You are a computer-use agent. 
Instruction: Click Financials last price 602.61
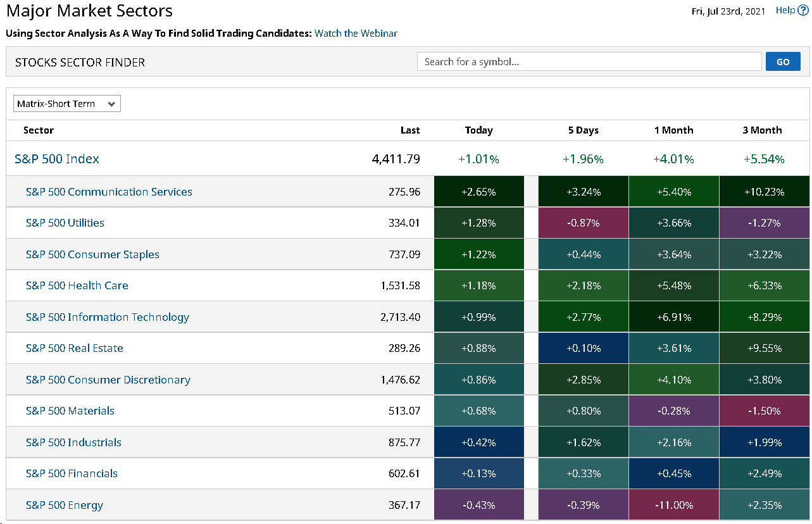pyautogui.click(x=404, y=473)
